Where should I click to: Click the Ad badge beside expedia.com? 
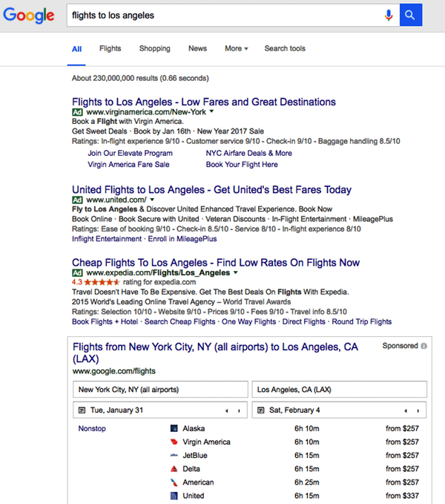tap(77, 273)
